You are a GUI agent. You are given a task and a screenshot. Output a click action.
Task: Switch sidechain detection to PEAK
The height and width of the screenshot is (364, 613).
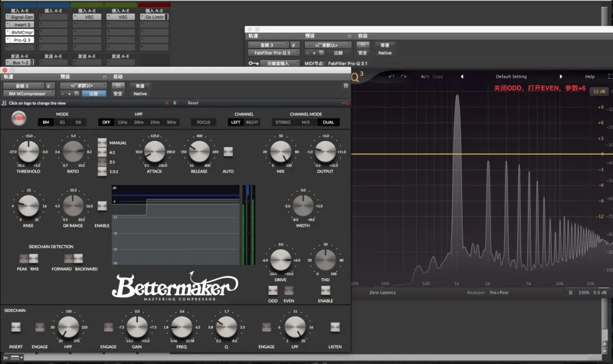click(24, 259)
